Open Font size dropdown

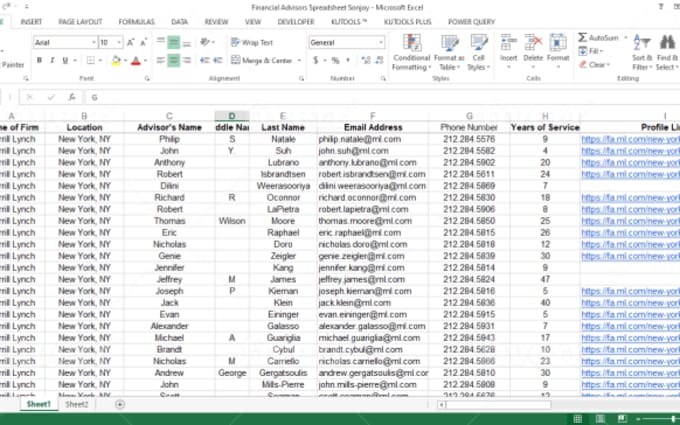(x=119, y=42)
